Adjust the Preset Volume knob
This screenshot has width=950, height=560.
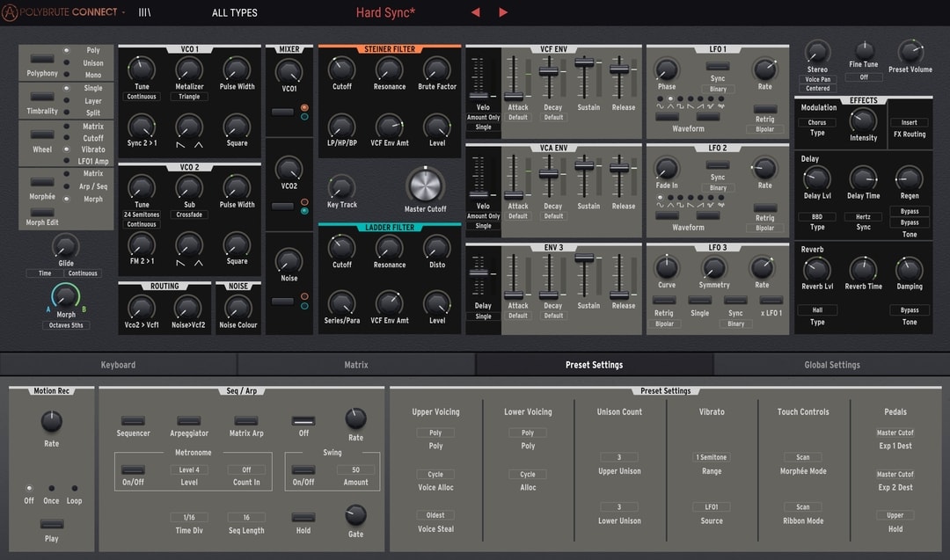coord(910,52)
